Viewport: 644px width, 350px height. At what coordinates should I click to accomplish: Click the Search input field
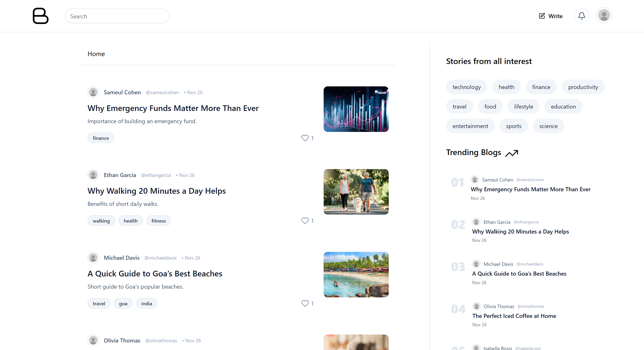coord(117,16)
